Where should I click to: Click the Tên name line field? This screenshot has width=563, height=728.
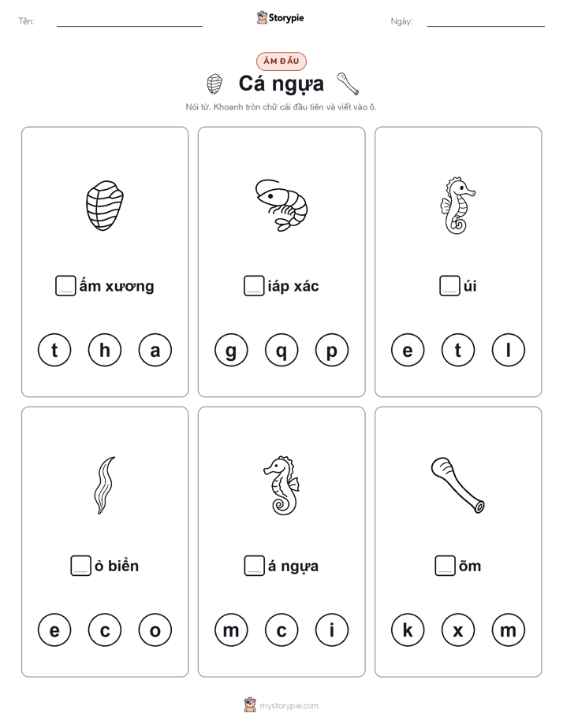pyautogui.click(x=129, y=21)
